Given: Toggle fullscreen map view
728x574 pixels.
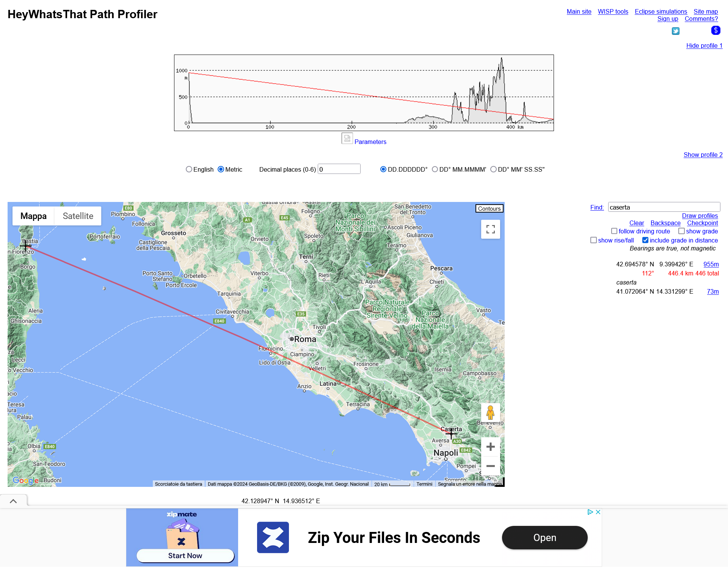Looking at the screenshot, I should [x=491, y=229].
